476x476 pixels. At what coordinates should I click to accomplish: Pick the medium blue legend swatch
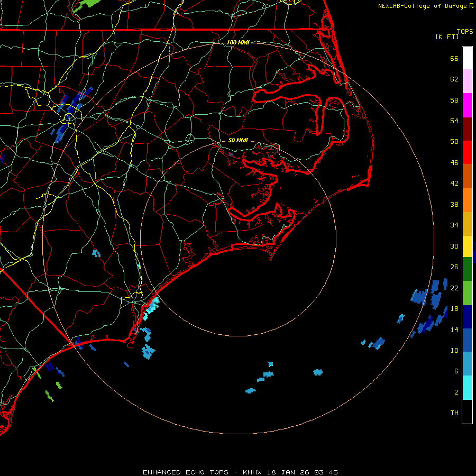467,340
